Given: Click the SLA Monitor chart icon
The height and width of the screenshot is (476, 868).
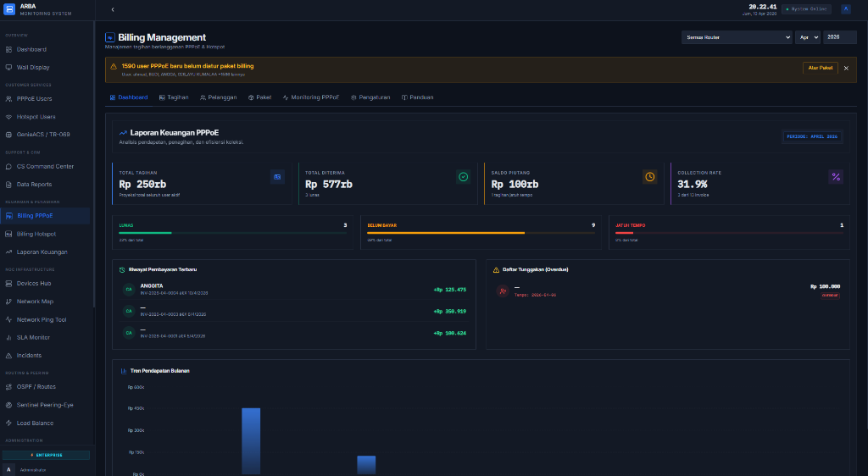Looking at the screenshot, I should (8, 338).
